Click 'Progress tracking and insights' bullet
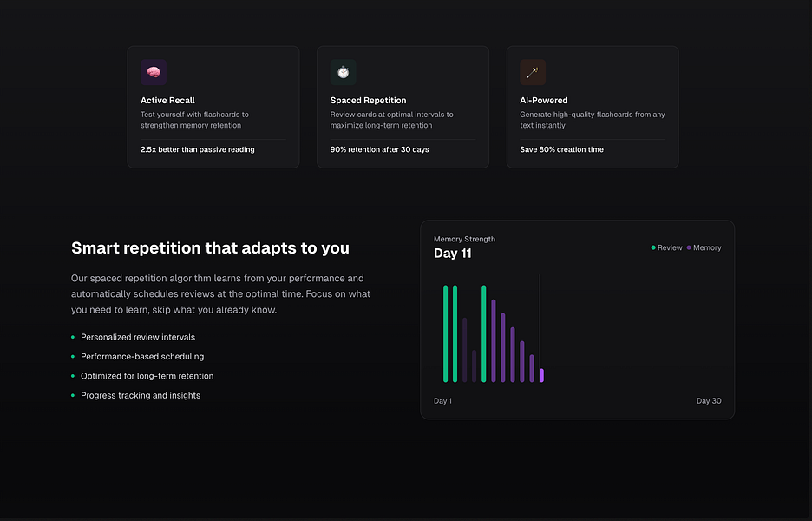 pos(141,396)
